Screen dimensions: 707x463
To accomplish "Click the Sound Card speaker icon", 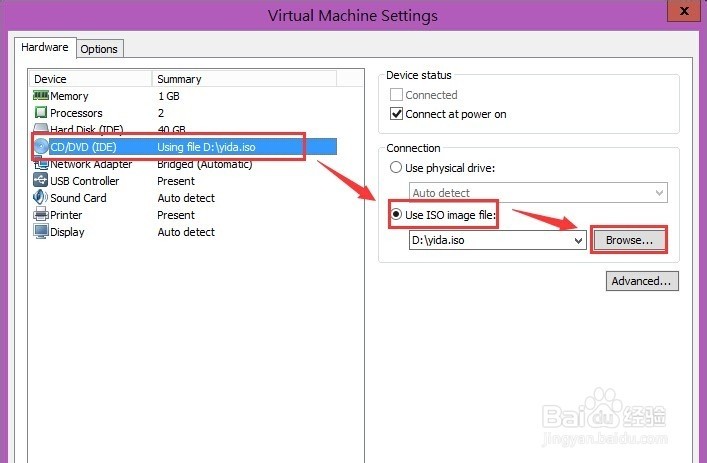I will [x=41, y=197].
